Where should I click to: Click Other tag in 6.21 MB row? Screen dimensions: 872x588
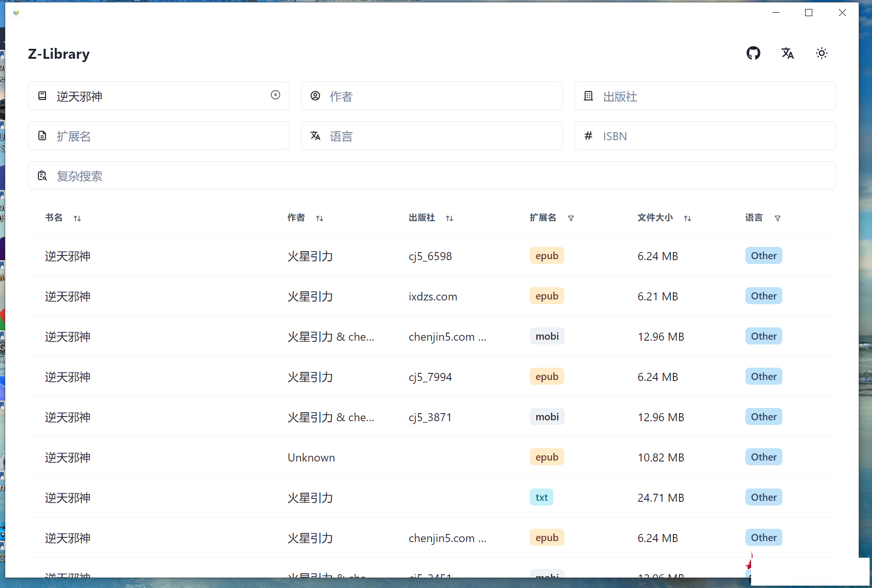[x=763, y=296]
